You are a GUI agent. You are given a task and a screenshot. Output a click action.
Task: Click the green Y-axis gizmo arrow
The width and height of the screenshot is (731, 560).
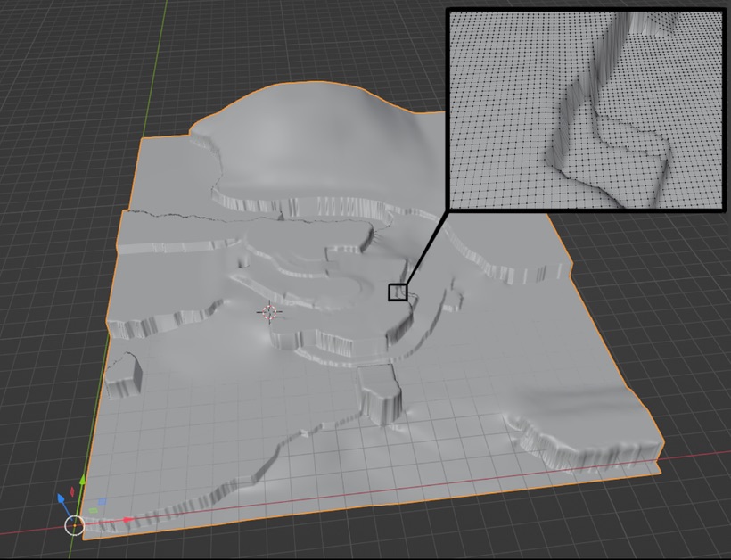[x=82, y=482]
